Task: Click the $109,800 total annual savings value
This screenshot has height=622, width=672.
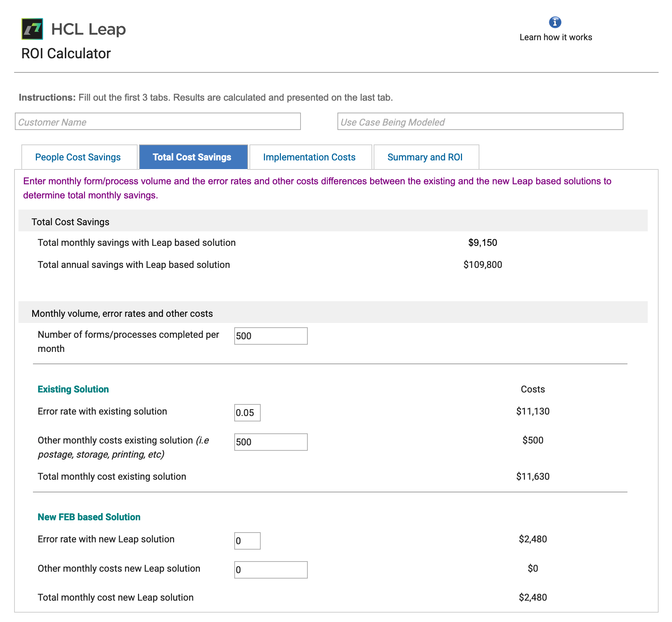Action: point(483,265)
